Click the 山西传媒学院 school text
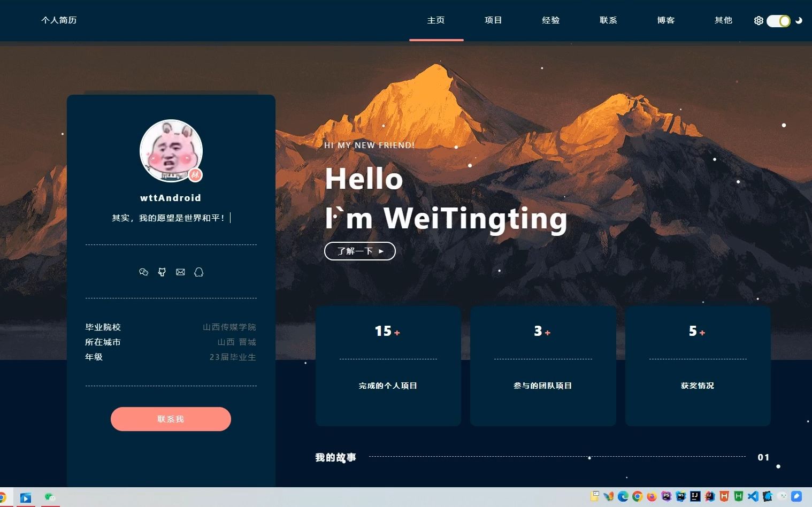The height and width of the screenshot is (507, 812). click(x=229, y=327)
